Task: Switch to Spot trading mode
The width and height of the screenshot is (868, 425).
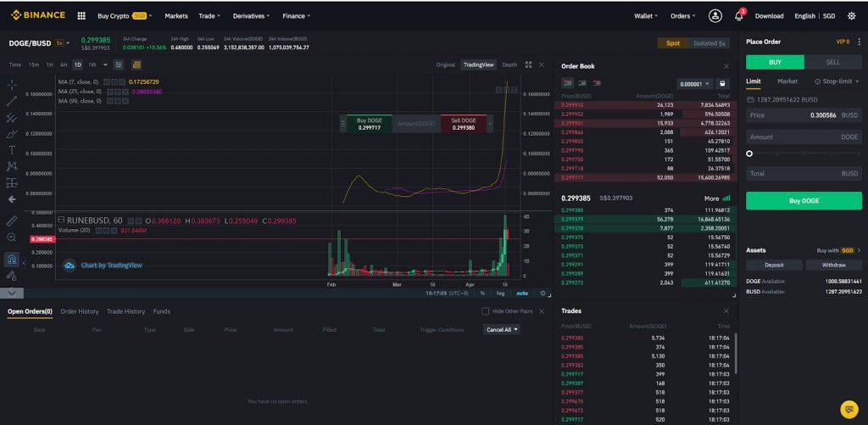Action: pos(672,43)
